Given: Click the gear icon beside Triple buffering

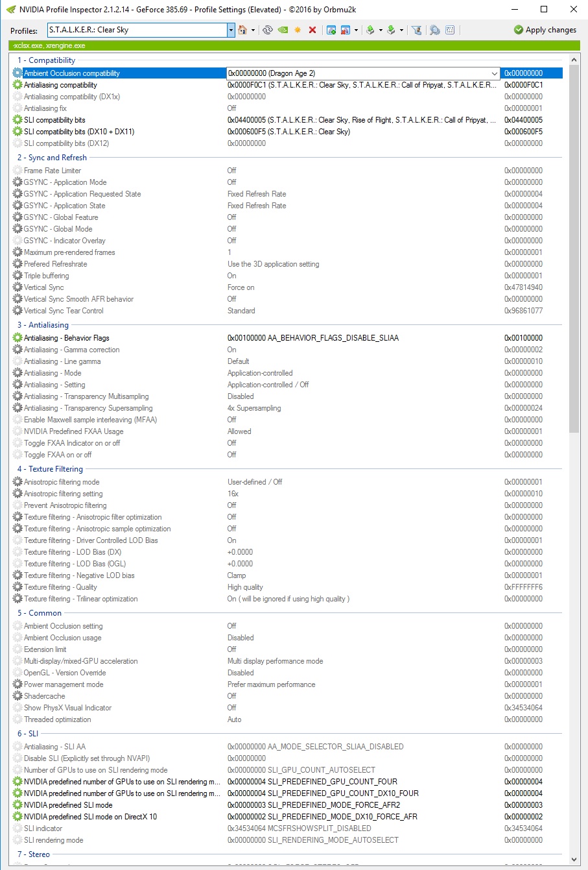Looking at the screenshot, I should click(x=18, y=276).
